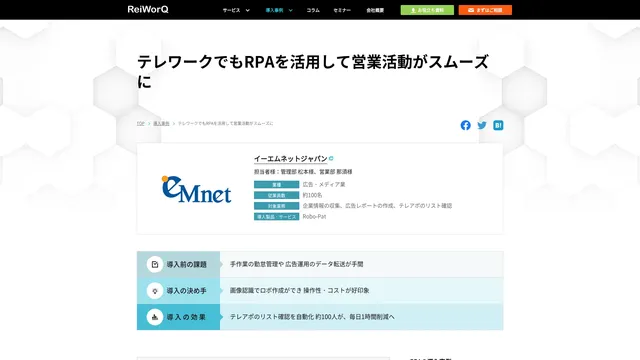Select the 担当者様 contact line
Screen dimensions: 640x360
click(303, 172)
